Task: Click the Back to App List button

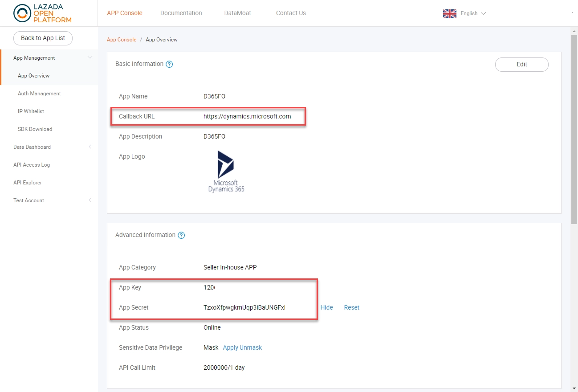Action: click(x=43, y=38)
